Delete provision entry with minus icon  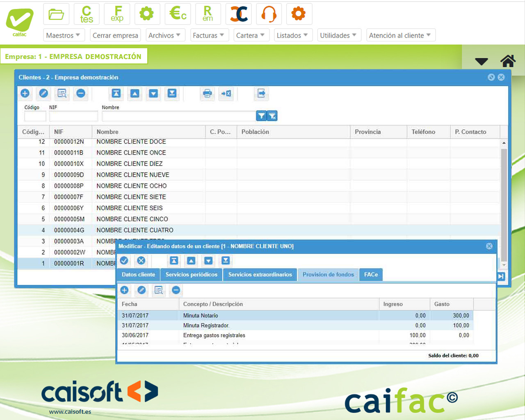[x=176, y=290]
